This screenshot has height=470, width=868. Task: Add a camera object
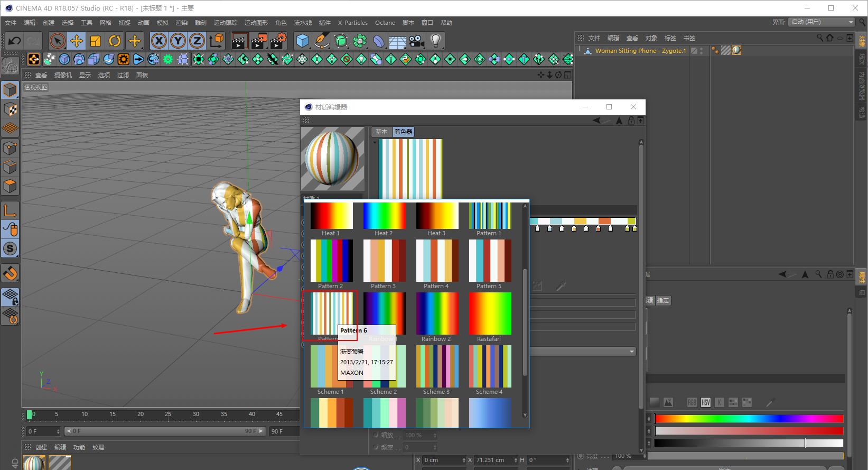click(417, 41)
